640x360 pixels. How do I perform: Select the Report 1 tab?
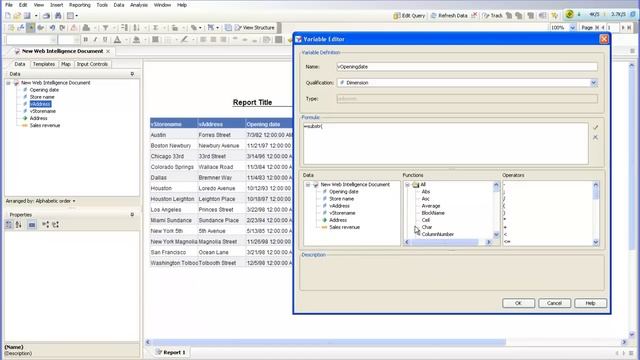click(171, 352)
